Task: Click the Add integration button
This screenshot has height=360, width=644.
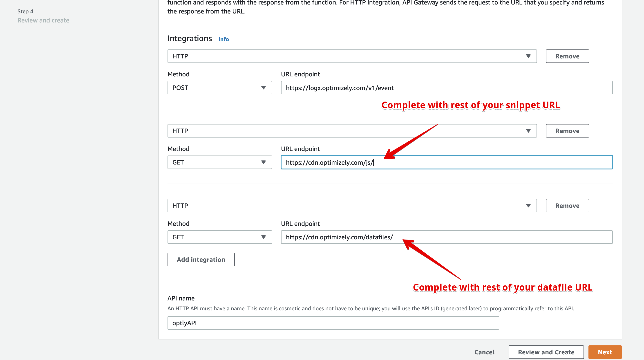Action: pyautogui.click(x=201, y=259)
